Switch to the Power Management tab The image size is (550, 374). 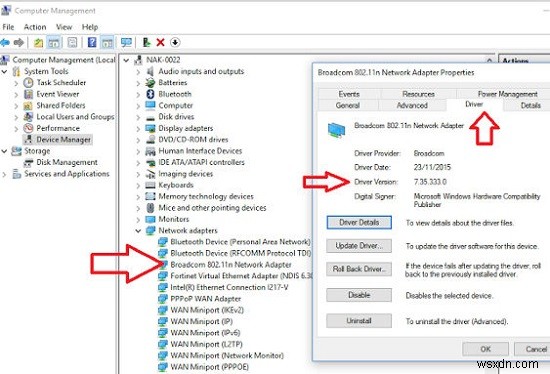[507, 94]
